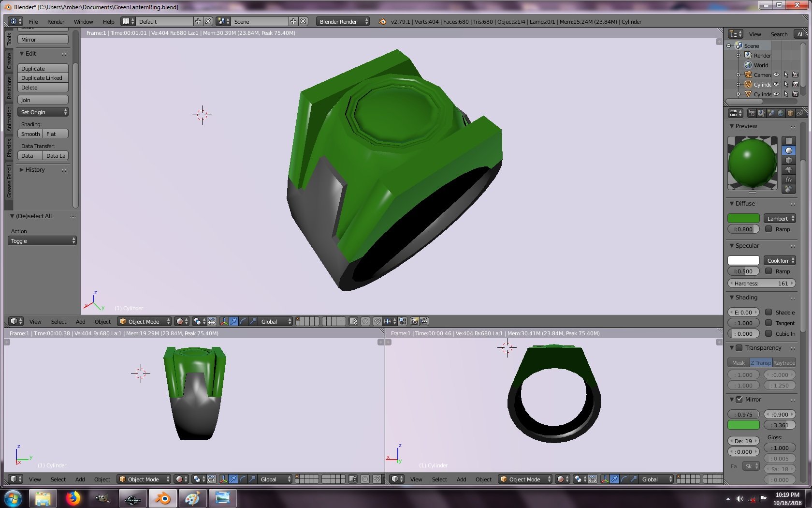The image size is (812, 508).
Task: Hide the Camera object in outliner
Action: coord(776,75)
